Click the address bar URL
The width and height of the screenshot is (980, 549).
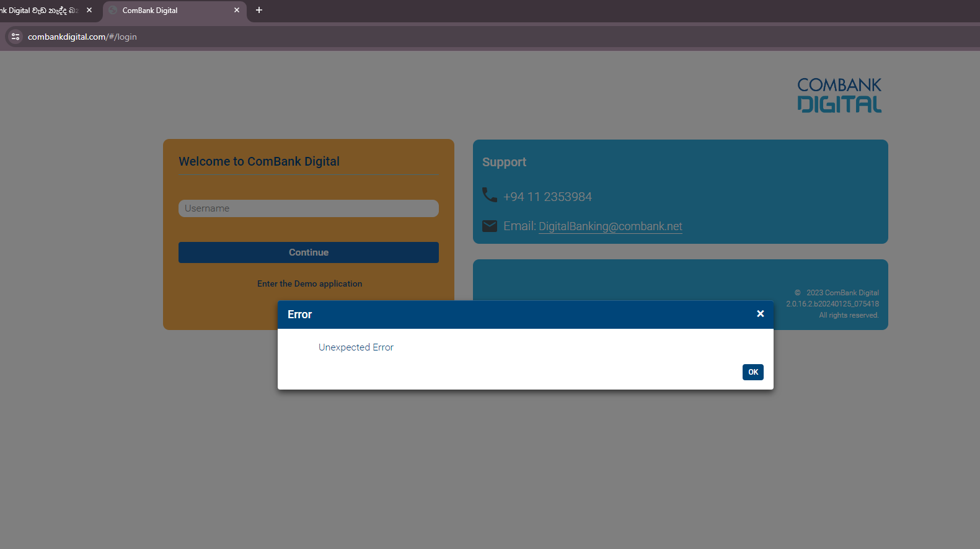click(x=82, y=37)
